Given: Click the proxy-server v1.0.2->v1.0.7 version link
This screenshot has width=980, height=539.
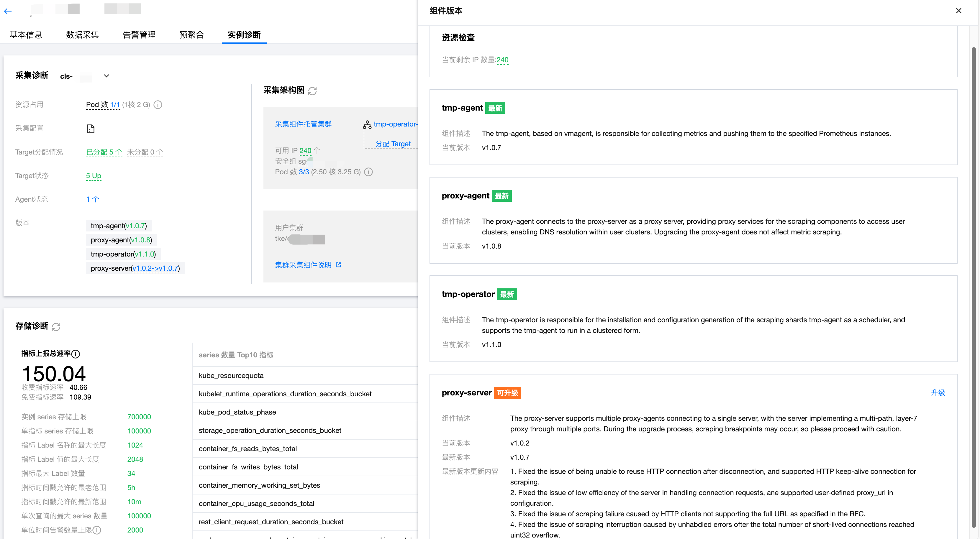Looking at the screenshot, I should coord(155,268).
